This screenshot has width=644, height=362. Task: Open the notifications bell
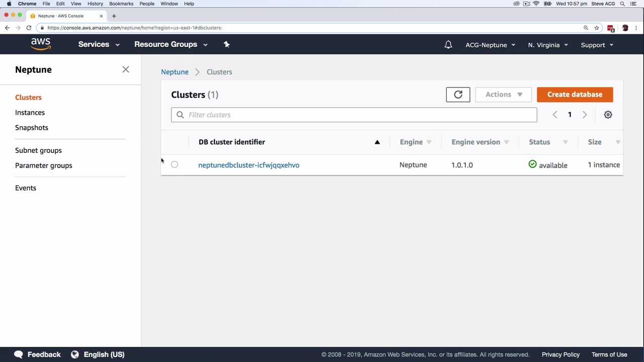click(x=448, y=45)
